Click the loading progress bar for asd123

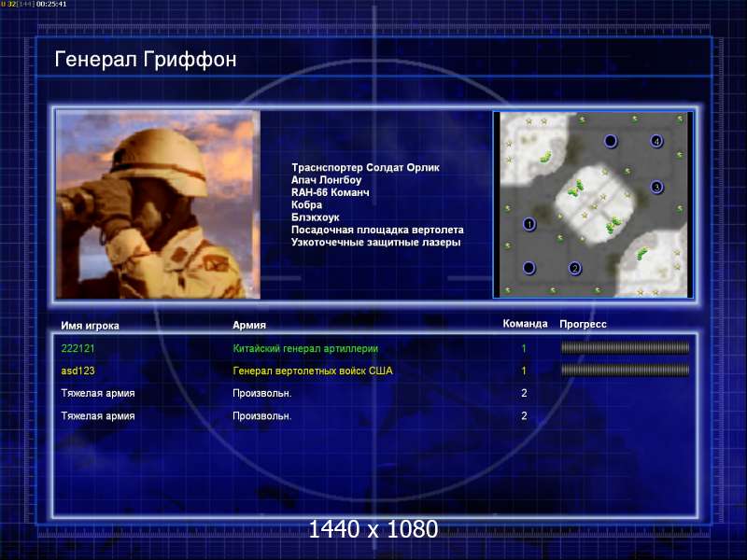coord(625,370)
